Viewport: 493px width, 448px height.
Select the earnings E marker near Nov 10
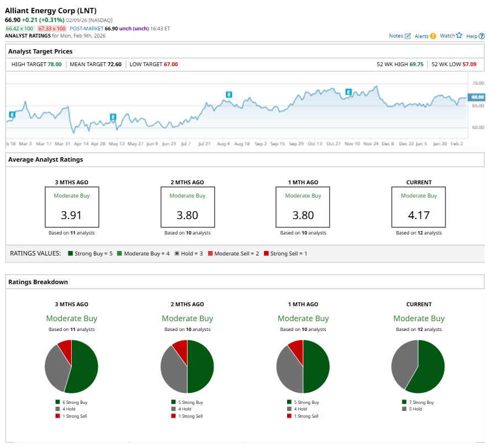coord(348,92)
